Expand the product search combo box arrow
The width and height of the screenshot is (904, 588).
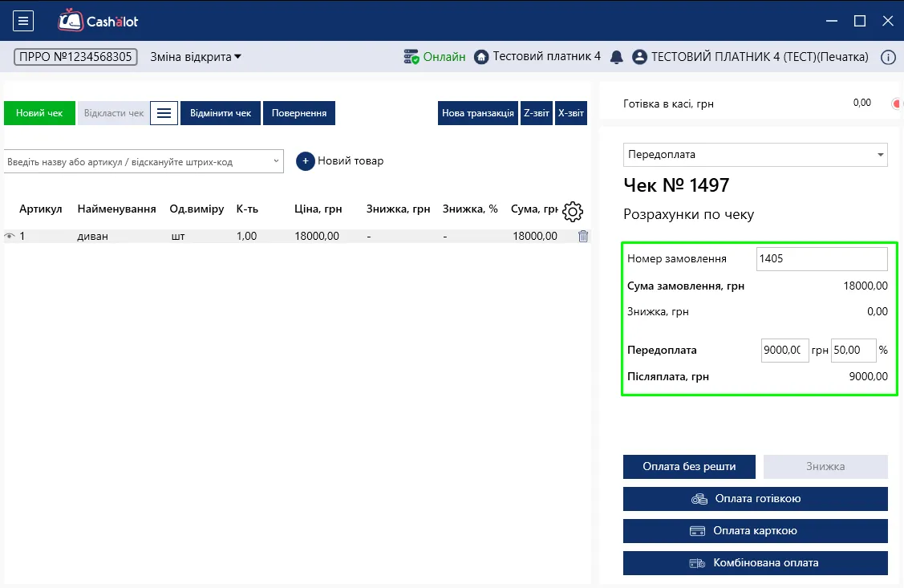coord(276,161)
